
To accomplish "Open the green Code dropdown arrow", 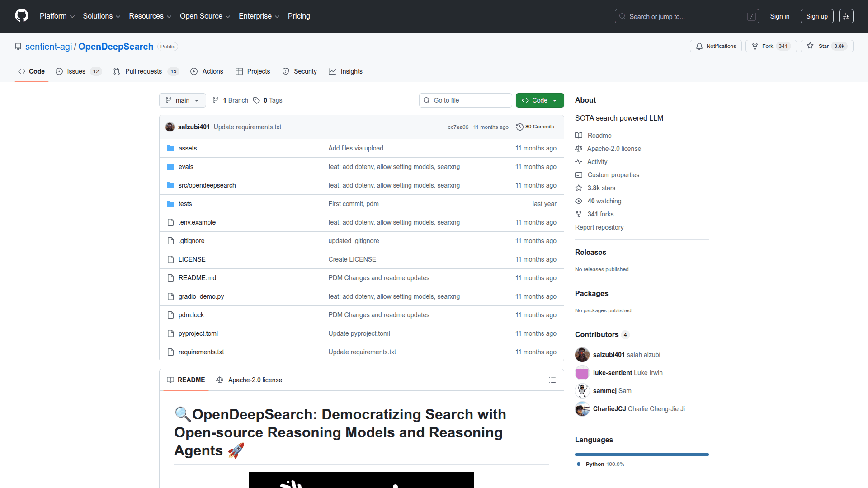I will pyautogui.click(x=555, y=100).
